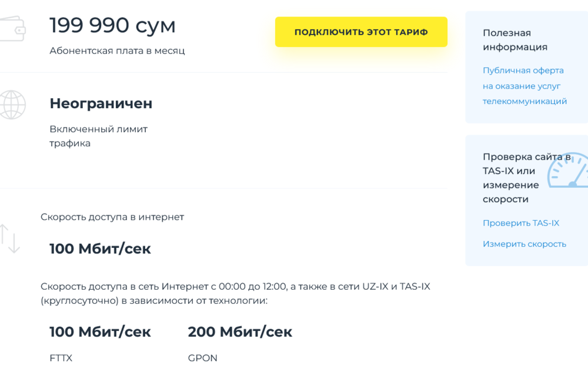Select the Абонентская плата в месяц caption
The width and height of the screenshot is (588, 390).
click(117, 51)
